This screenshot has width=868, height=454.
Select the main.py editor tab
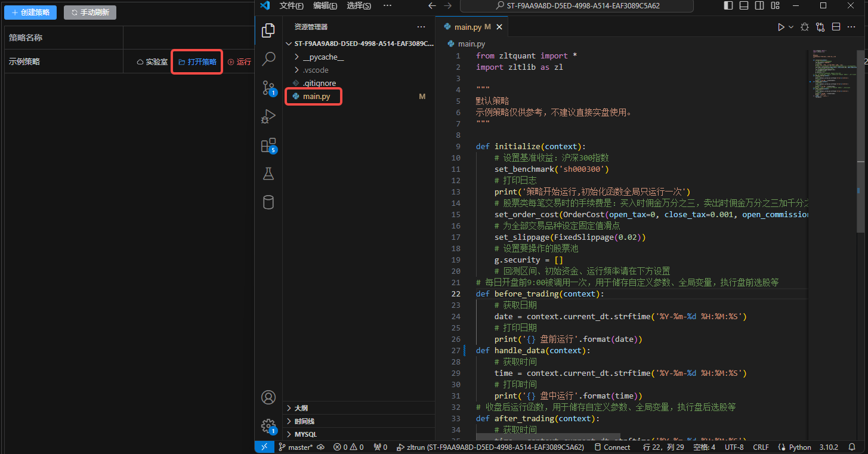point(471,27)
